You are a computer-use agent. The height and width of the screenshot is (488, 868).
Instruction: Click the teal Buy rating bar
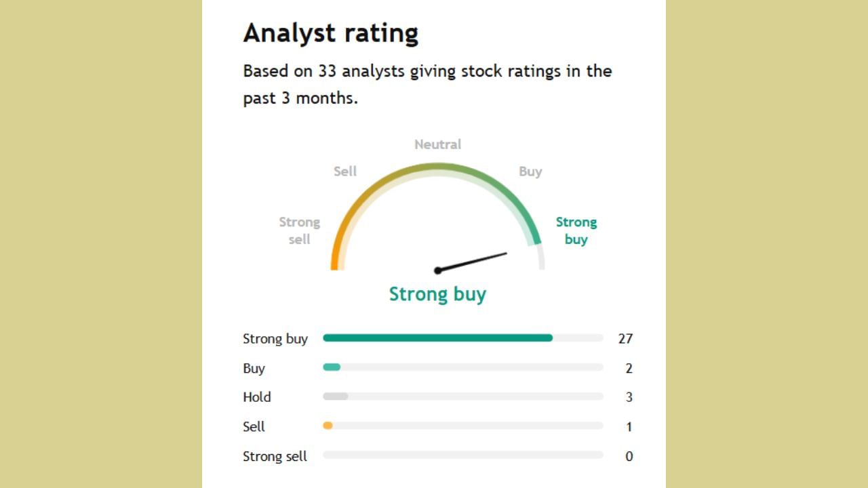pos(332,367)
